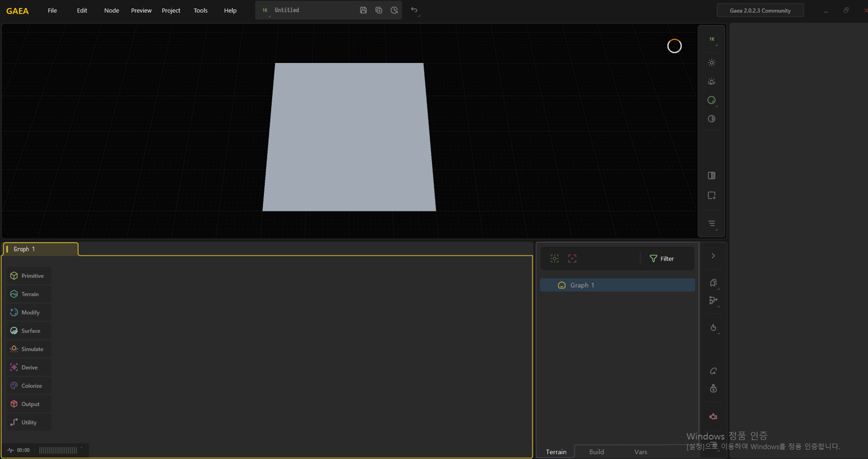Switch to the Terrain tab
Screen dimensions: 868x459
556,452
